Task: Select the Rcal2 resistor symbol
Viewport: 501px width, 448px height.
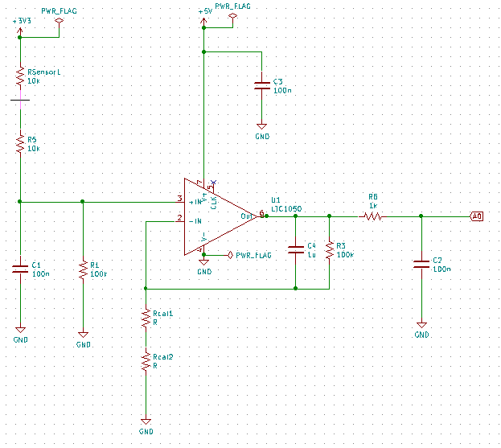Action: pyautogui.click(x=146, y=361)
